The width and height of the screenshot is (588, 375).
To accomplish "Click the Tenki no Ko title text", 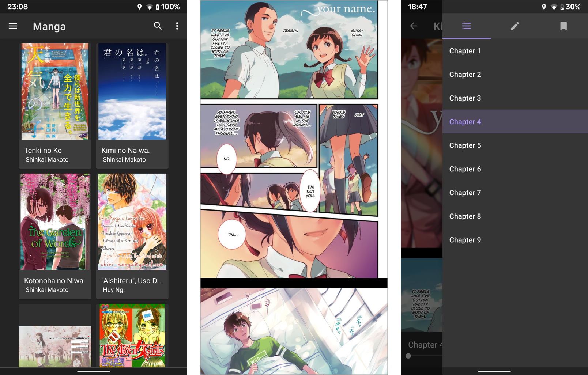I will pyautogui.click(x=43, y=151).
